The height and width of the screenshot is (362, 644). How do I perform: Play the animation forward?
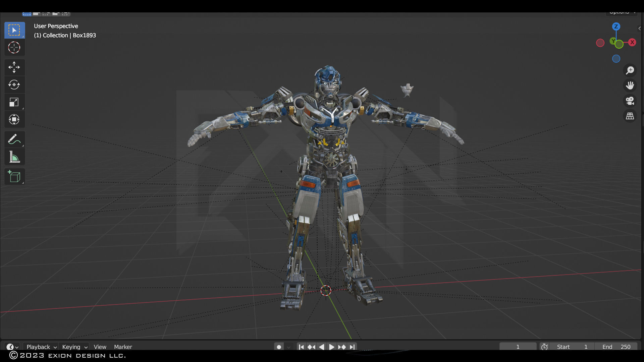pyautogui.click(x=332, y=347)
